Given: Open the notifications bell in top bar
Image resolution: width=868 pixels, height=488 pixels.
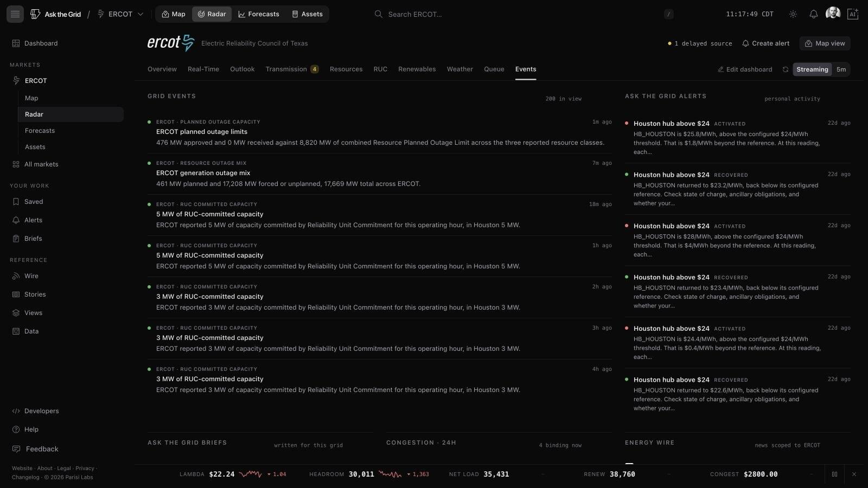Looking at the screenshot, I should pos(814,14).
